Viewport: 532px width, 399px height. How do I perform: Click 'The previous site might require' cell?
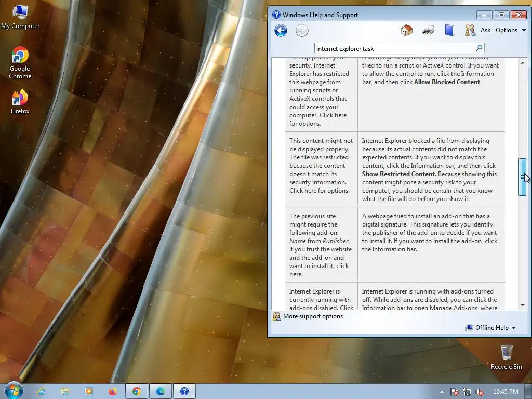tap(321, 245)
